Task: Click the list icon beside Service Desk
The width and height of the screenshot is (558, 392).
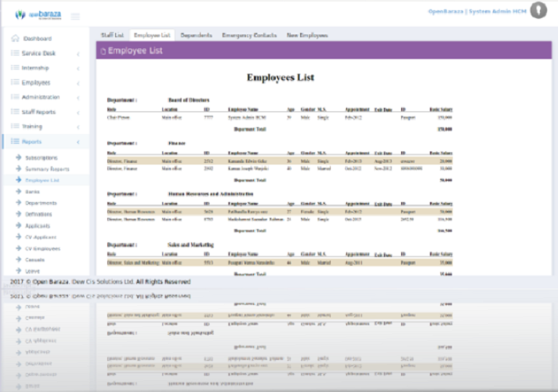Action: [x=15, y=53]
